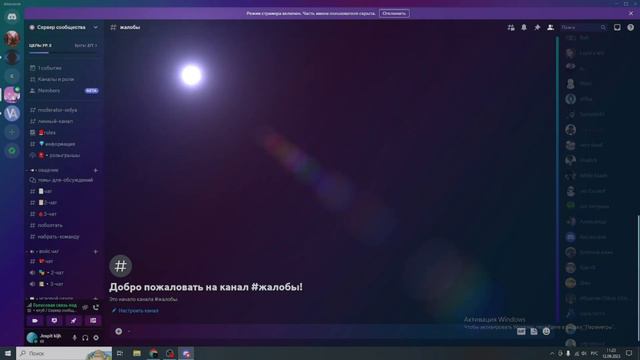Select the поболтать channel
640x360 pixels.
[63, 225]
